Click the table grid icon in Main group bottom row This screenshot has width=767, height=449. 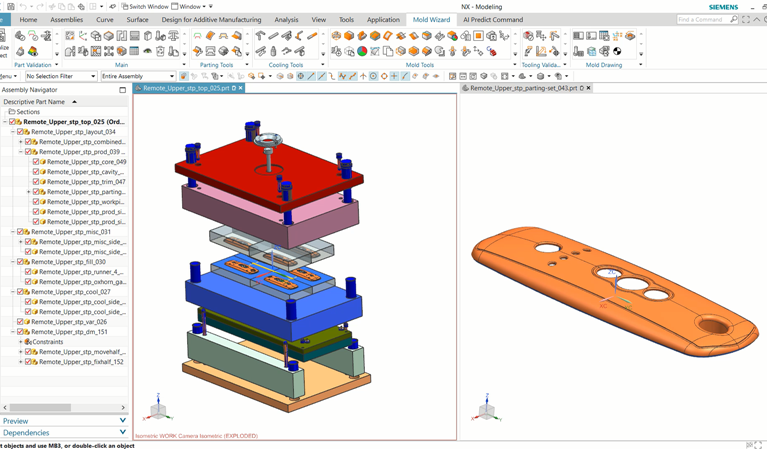[134, 51]
